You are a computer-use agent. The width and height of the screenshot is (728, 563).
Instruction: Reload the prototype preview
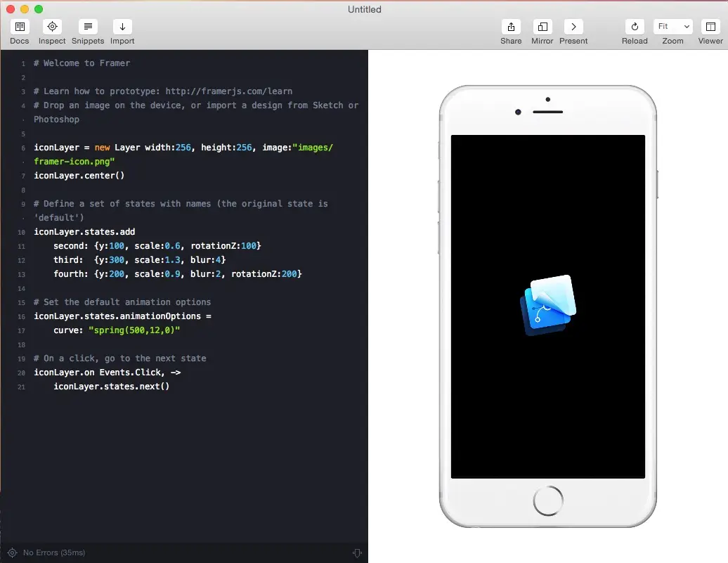[x=635, y=27]
